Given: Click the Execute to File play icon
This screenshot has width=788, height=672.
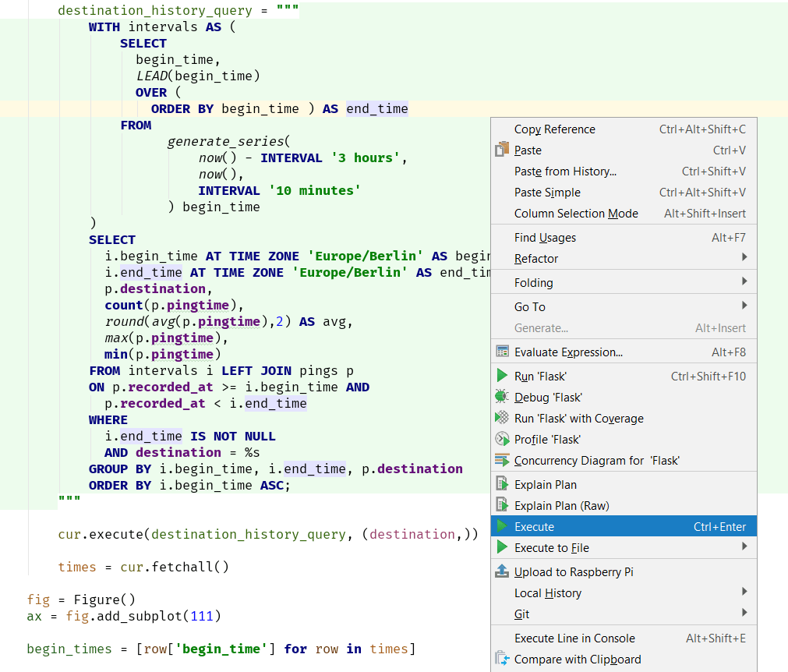Looking at the screenshot, I should (x=501, y=547).
